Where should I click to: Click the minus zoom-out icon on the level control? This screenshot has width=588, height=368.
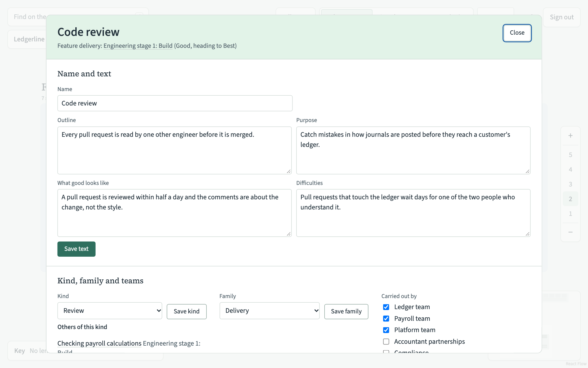point(570,232)
